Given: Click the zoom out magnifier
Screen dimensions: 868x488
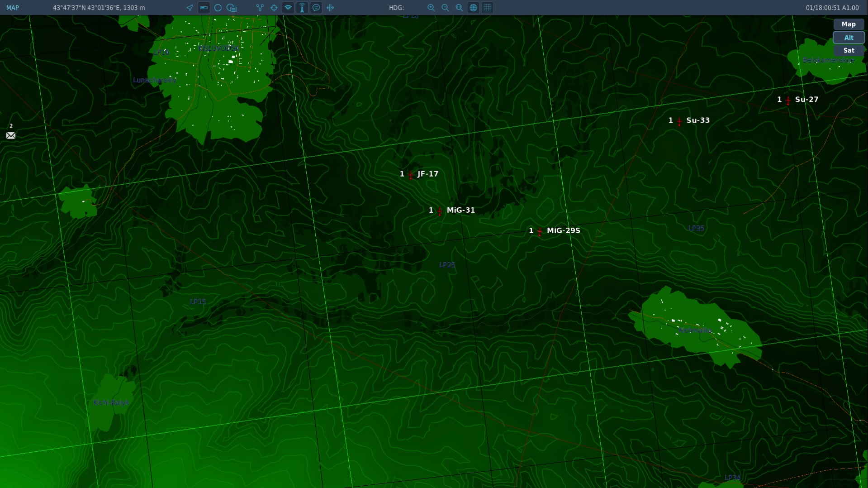Looking at the screenshot, I should pos(445,8).
